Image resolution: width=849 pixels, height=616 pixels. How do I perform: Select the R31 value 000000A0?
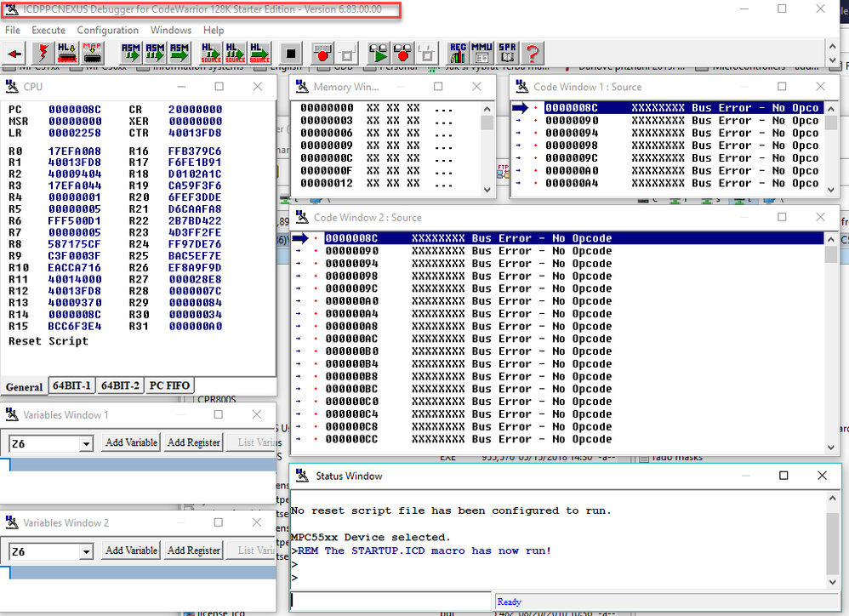[196, 327]
